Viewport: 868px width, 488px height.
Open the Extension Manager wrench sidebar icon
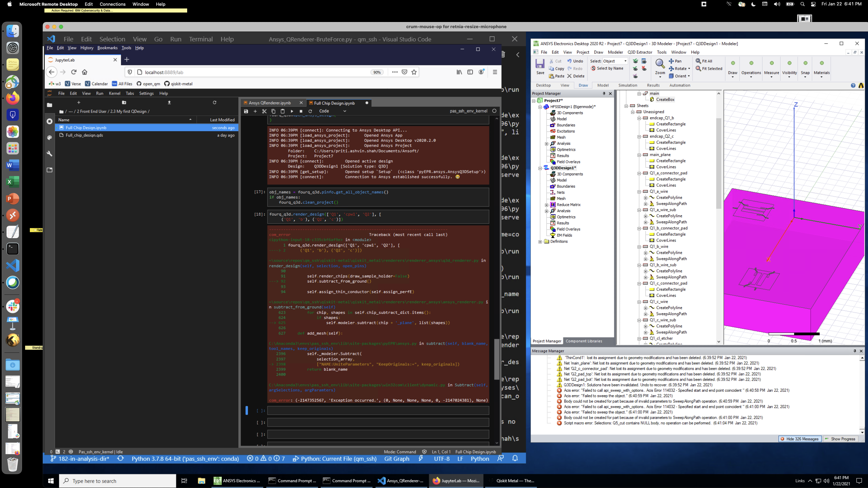click(x=50, y=154)
